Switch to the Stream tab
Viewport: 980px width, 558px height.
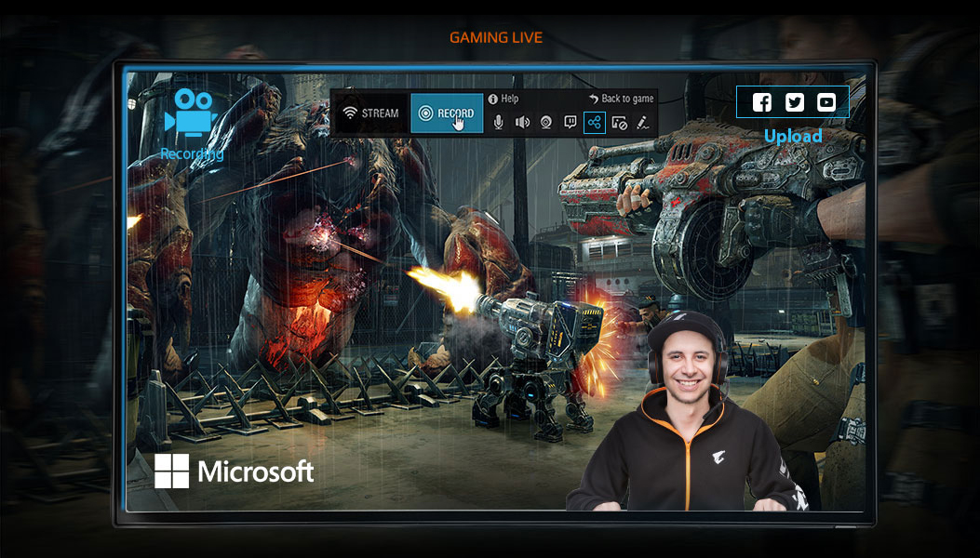coord(369,112)
